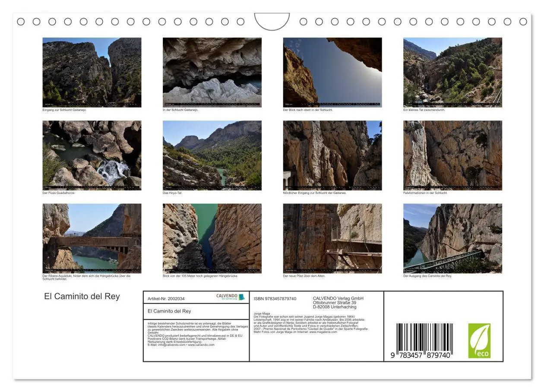Click the large title 'El Caminito del Rey'
The height and width of the screenshot is (392, 544).
tap(82, 297)
